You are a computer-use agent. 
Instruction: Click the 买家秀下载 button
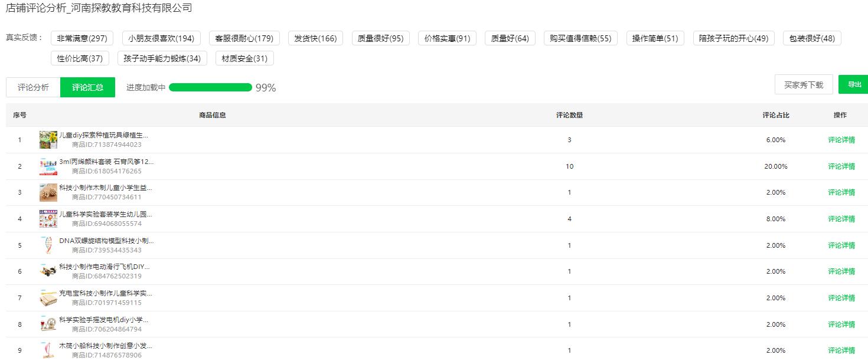pos(803,85)
